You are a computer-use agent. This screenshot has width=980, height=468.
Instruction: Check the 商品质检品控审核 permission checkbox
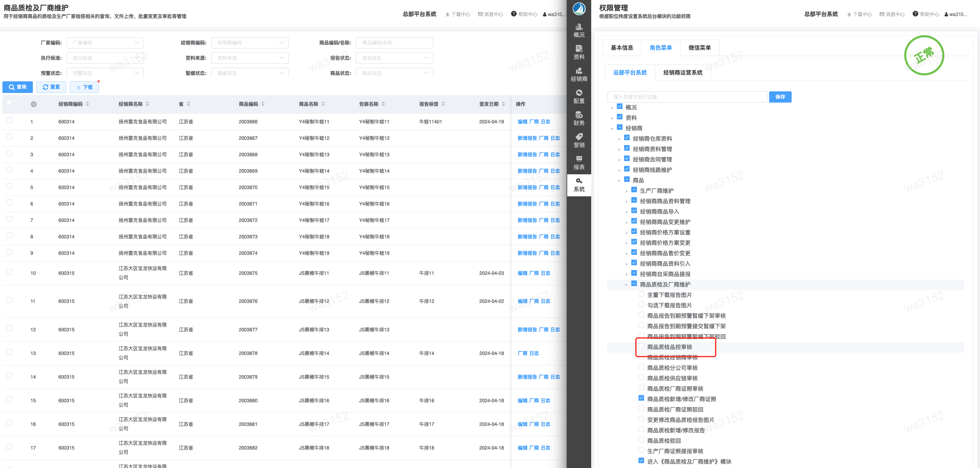[641, 346]
